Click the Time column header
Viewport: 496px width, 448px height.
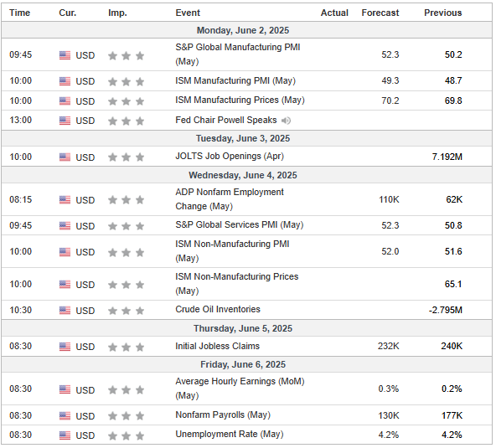click(x=19, y=13)
